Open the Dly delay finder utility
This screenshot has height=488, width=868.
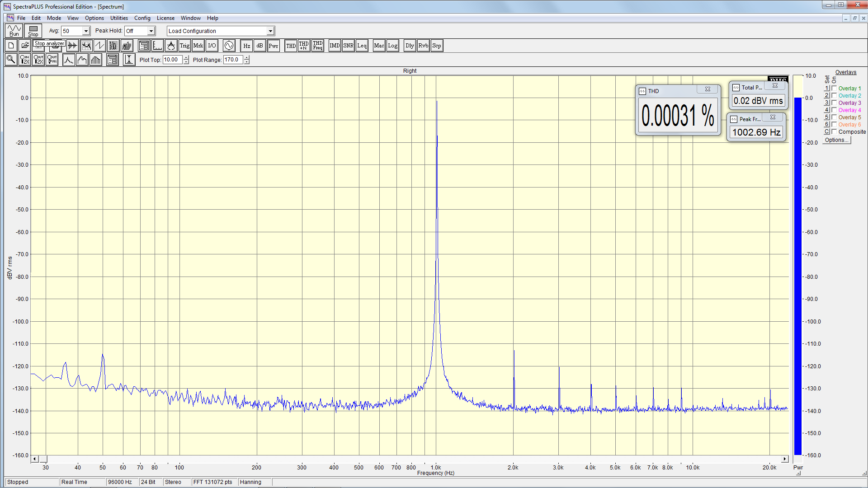(410, 46)
